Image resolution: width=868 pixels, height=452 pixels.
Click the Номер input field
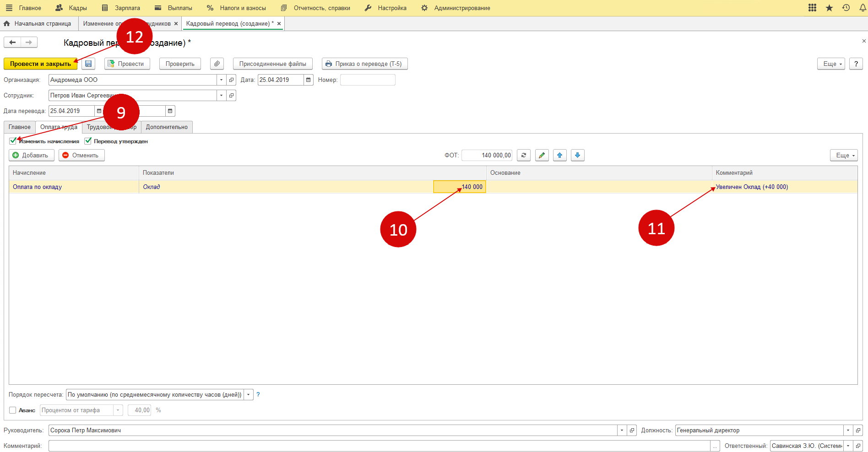pyautogui.click(x=368, y=80)
